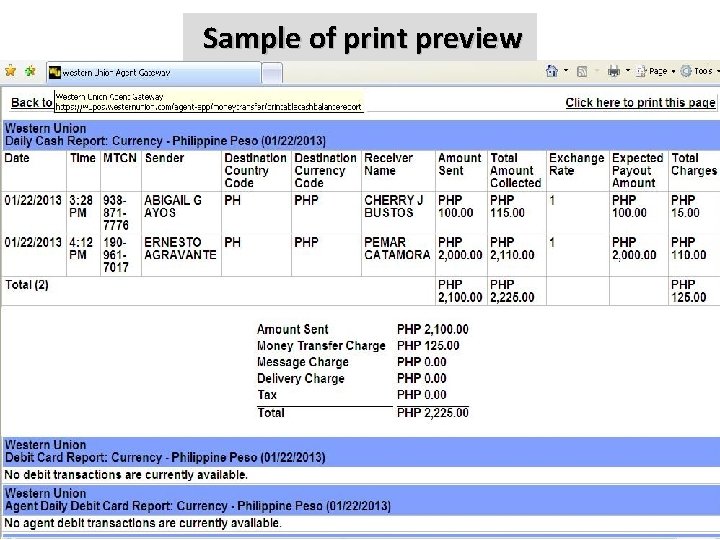Viewport: 720px width, 540px height.
Task: Click the Add to Favorites star icon
Action: pos(30,71)
